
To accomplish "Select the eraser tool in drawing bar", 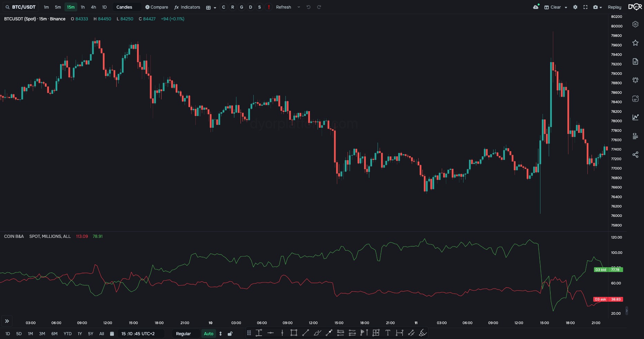I will point(423,333).
